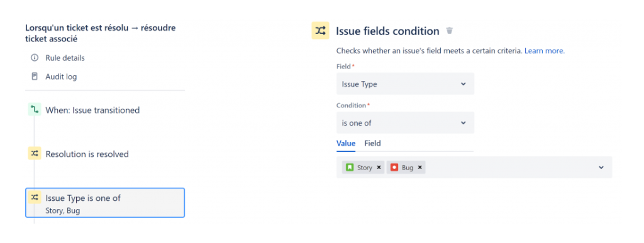Delete the condition with the trash icon
This screenshot has height=243, width=644.
(x=449, y=31)
